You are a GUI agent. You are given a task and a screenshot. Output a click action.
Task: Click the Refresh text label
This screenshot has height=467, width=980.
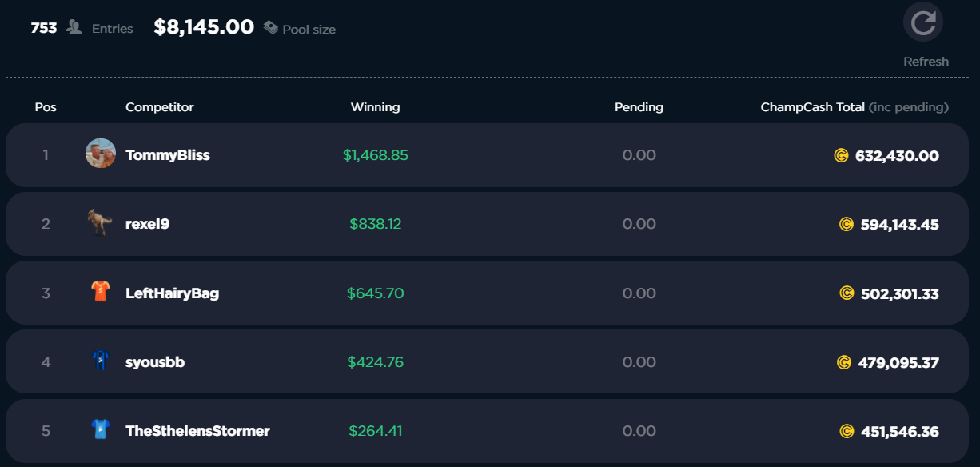point(926,62)
